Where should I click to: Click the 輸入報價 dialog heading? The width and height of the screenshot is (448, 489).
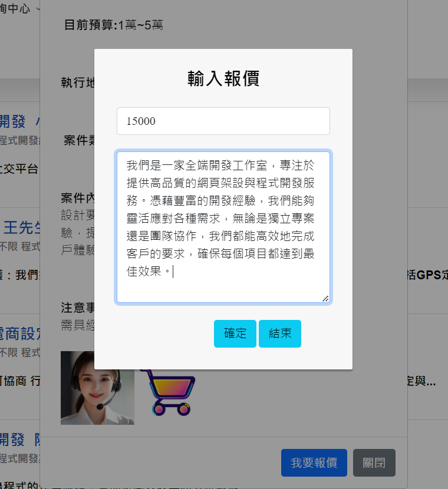tap(223, 78)
